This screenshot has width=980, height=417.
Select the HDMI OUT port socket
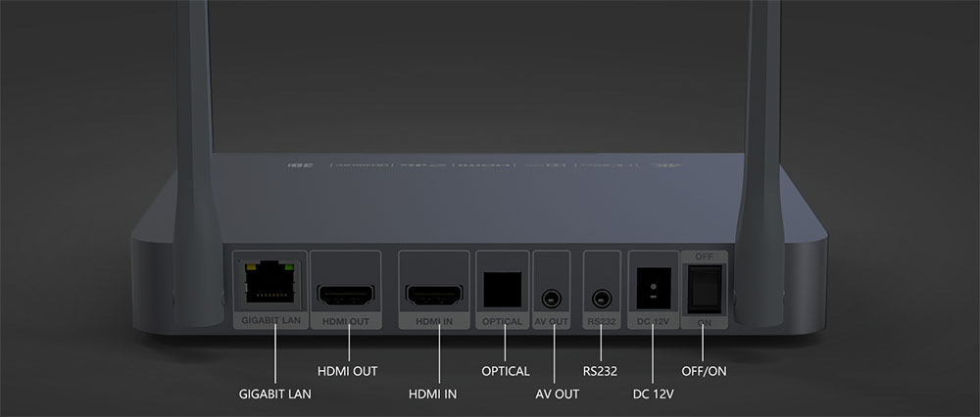[346, 296]
